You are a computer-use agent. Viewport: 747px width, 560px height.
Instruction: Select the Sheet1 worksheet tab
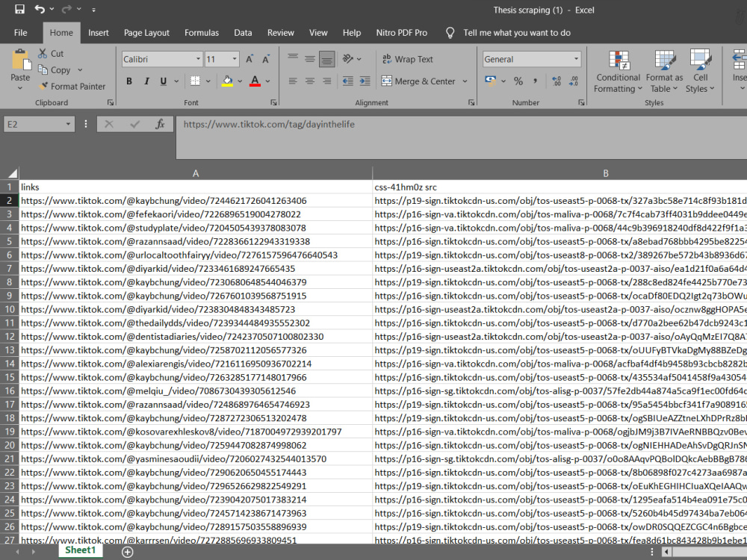pyautogui.click(x=80, y=550)
